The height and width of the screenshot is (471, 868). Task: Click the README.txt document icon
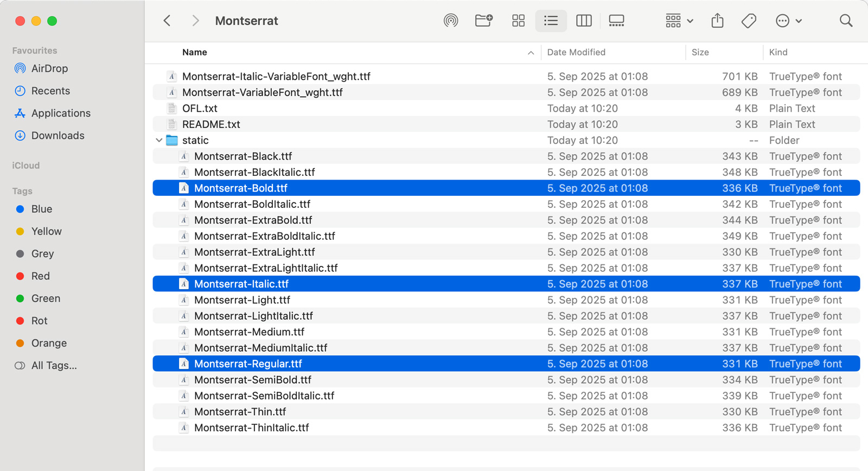172,124
